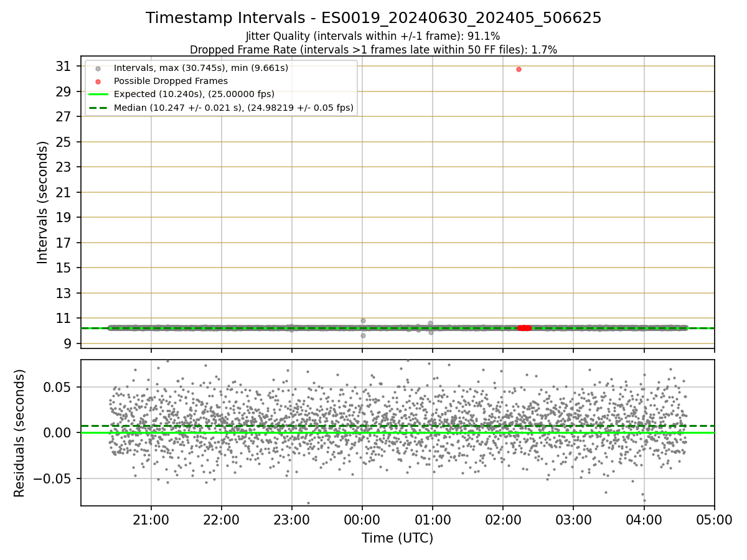This screenshot has width=747, height=560.
Task: Click the gray point just above the line near 01:00
Action: [430, 324]
